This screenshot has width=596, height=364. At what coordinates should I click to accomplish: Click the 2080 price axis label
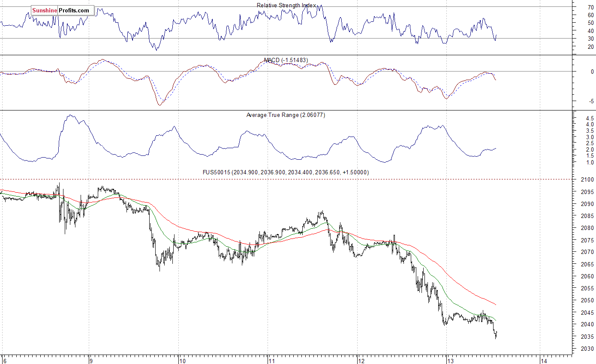click(588, 228)
